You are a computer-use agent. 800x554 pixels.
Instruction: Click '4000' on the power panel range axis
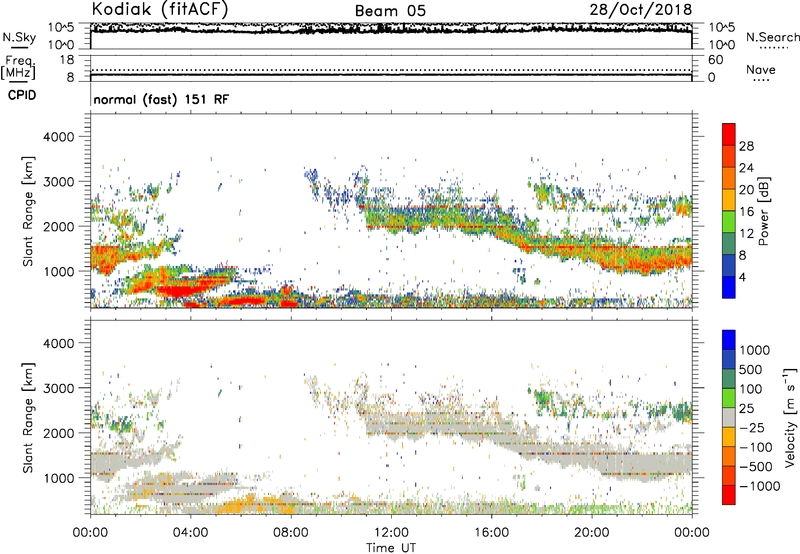58,137
